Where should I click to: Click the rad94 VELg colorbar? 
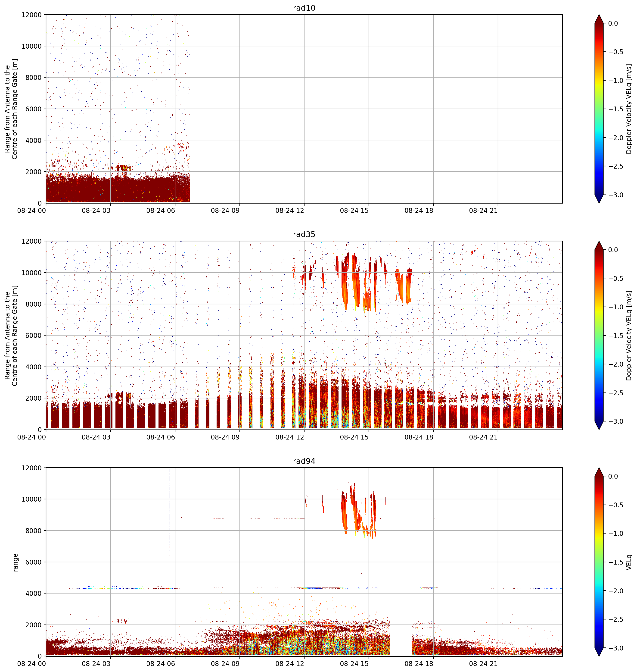coord(599,562)
